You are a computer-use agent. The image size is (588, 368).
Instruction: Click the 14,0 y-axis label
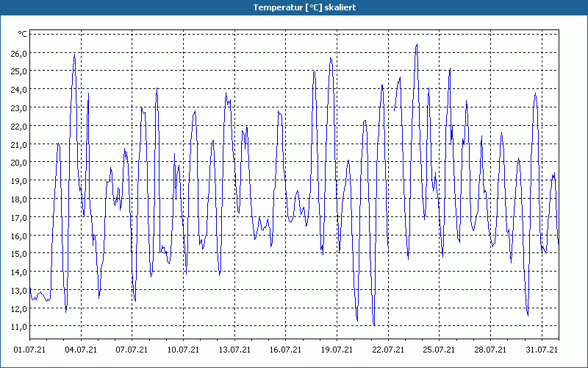[19, 272]
